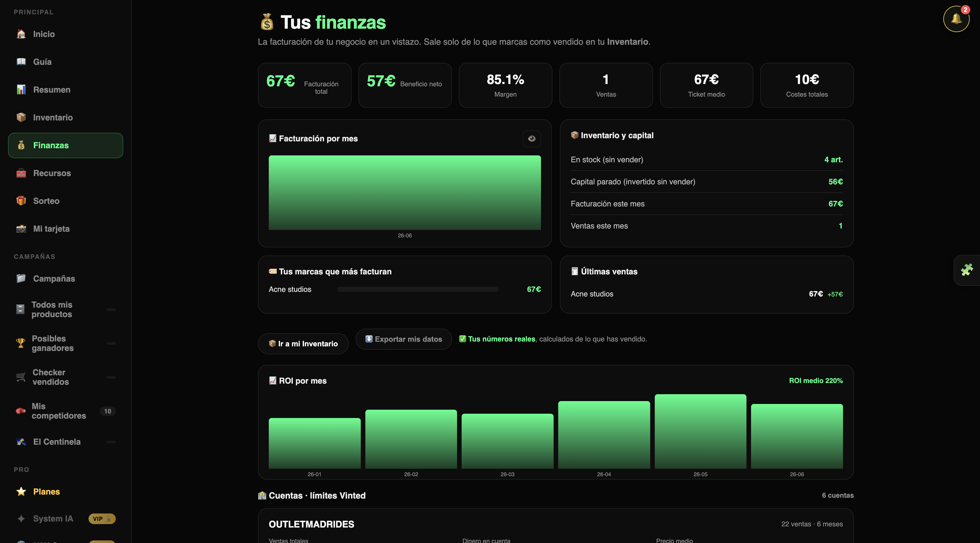
Task: Click the Todos mis productos cabinet icon
Action: 21,309
